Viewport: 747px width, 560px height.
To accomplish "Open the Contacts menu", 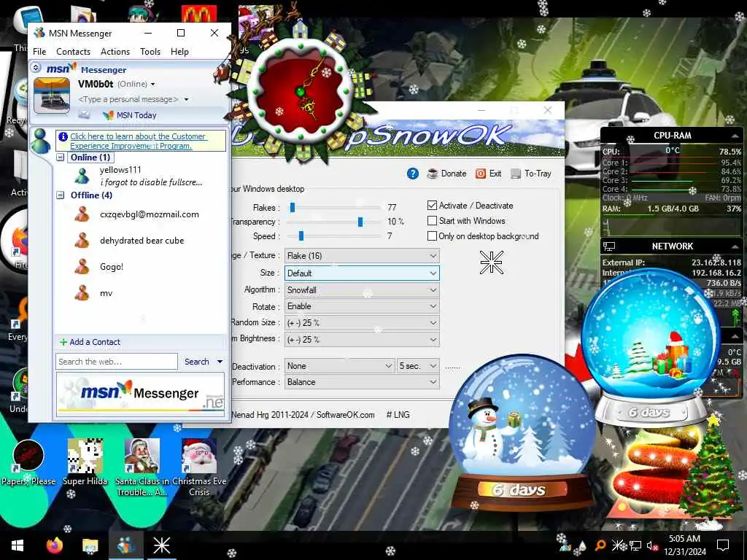I will pyautogui.click(x=73, y=52).
